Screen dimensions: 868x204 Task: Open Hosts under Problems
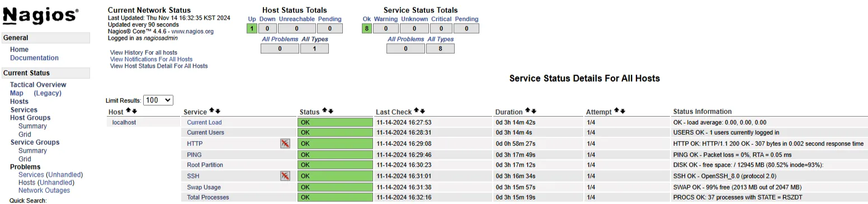tap(27, 183)
